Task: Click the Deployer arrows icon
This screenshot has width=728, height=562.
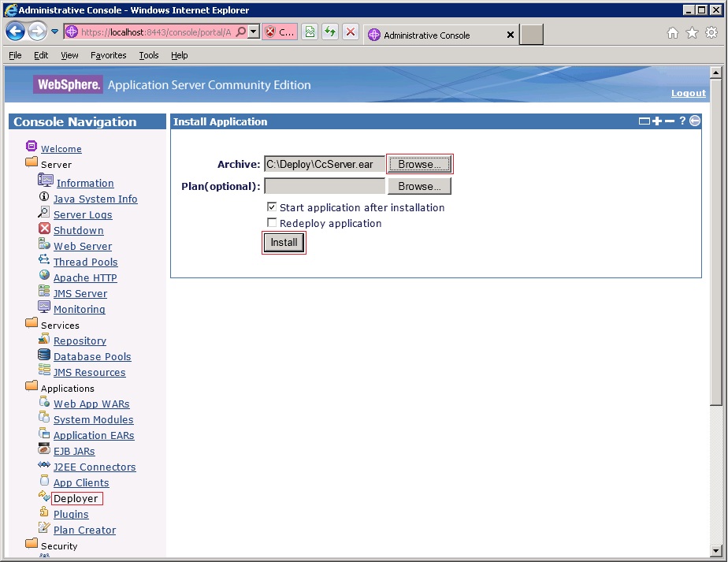Action: coord(44,496)
